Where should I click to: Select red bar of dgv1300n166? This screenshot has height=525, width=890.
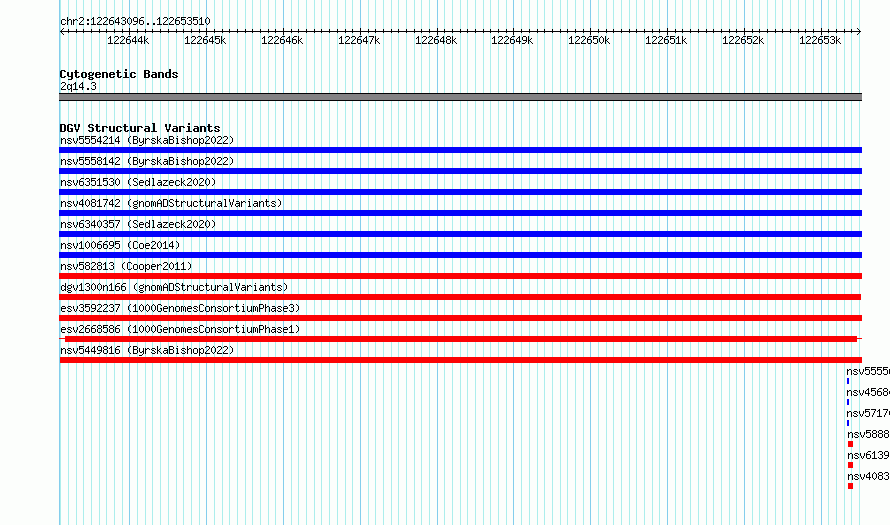(460, 297)
